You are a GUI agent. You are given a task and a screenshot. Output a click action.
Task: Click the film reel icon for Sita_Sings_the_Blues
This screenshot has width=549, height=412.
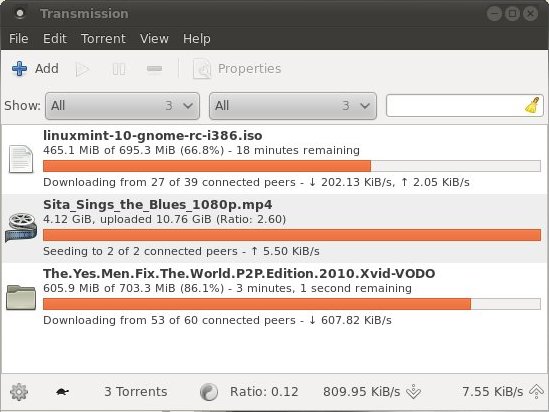coord(21,227)
